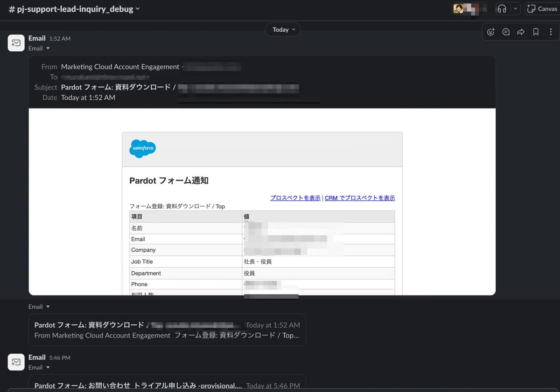The width and height of the screenshot is (560, 392).
Task: Open Email sender name at 5:46 PM
Action: [37, 357]
